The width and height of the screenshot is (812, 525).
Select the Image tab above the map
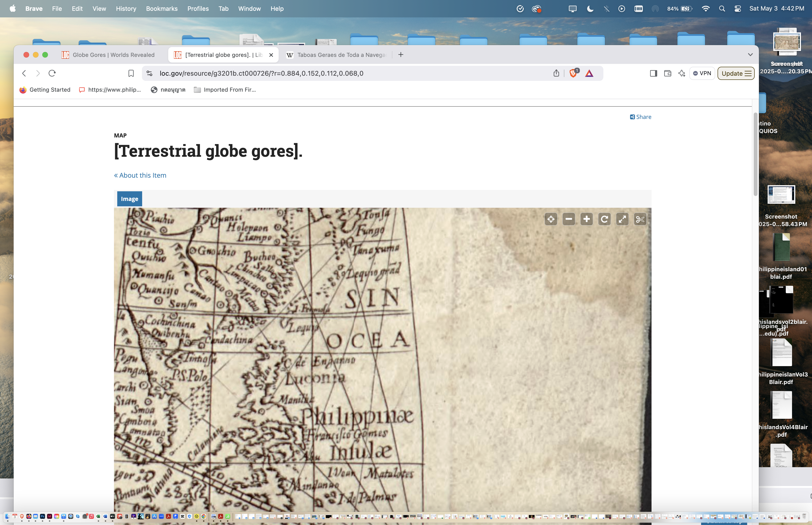(129, 199)
